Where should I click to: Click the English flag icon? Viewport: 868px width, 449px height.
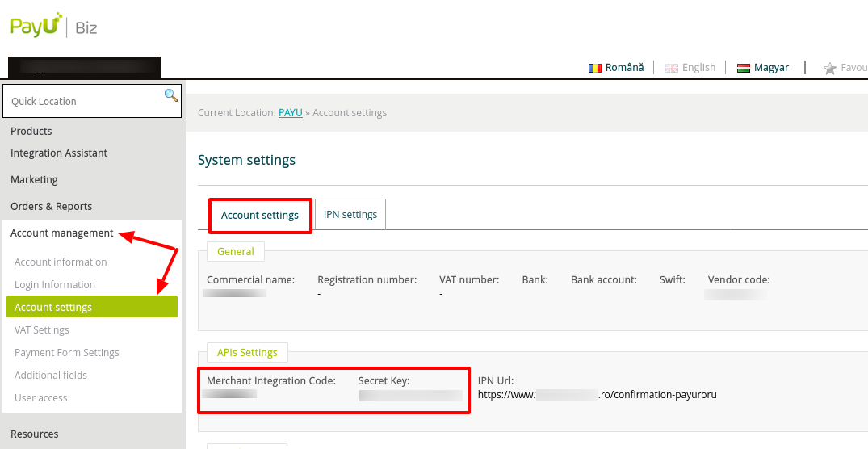[x=672, y=68]
